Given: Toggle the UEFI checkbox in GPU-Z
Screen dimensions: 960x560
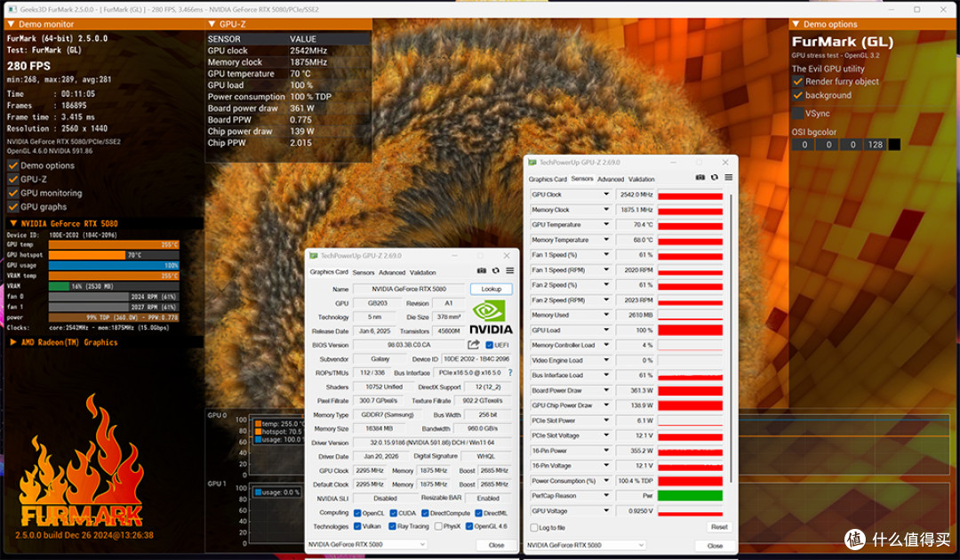Looking at the screenshot, I should point(489,345).
